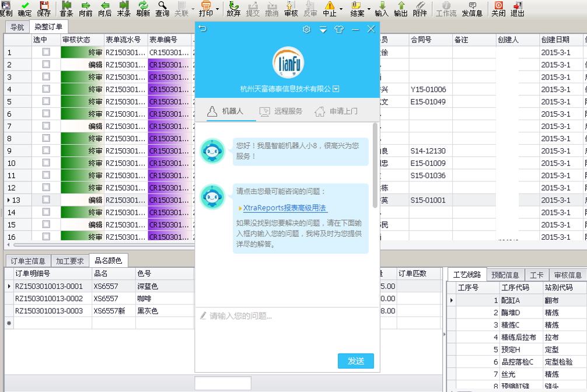Click the 刷新 (Refresh) toolbar icon
Viewport: 587px width, 392px height.
[x=143, y=8]
